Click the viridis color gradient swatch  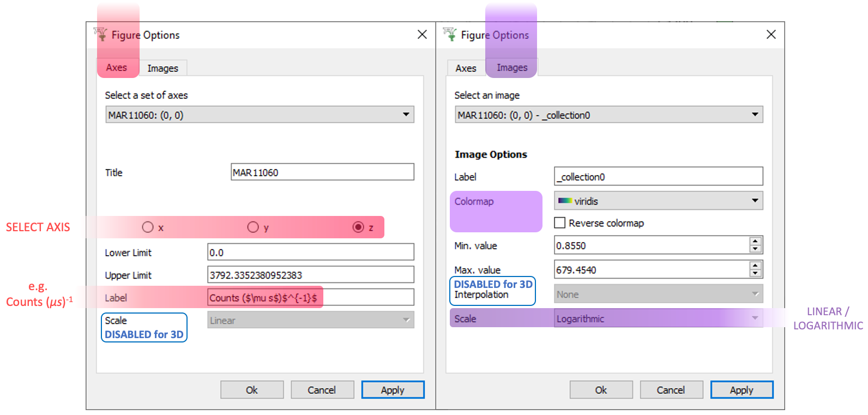pyautogui.click(x=565, y=201)
